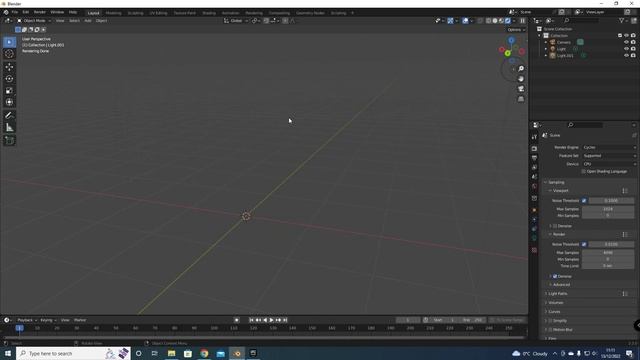Select the Annotate tool
This screenshot has height=360, width=640.
click(x=9, y=116)
